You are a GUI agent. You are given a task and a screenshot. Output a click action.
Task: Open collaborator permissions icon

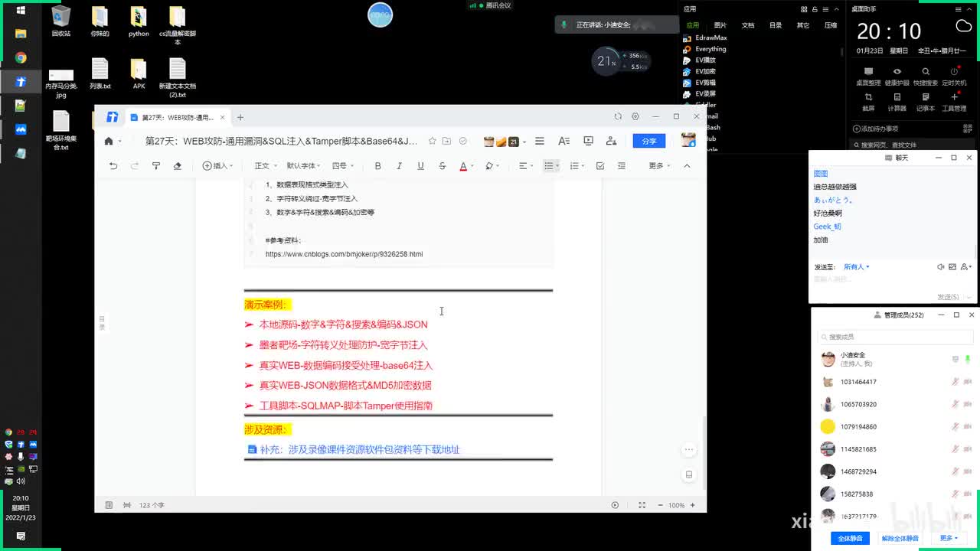pyautogui.click(x=611, y=141)
